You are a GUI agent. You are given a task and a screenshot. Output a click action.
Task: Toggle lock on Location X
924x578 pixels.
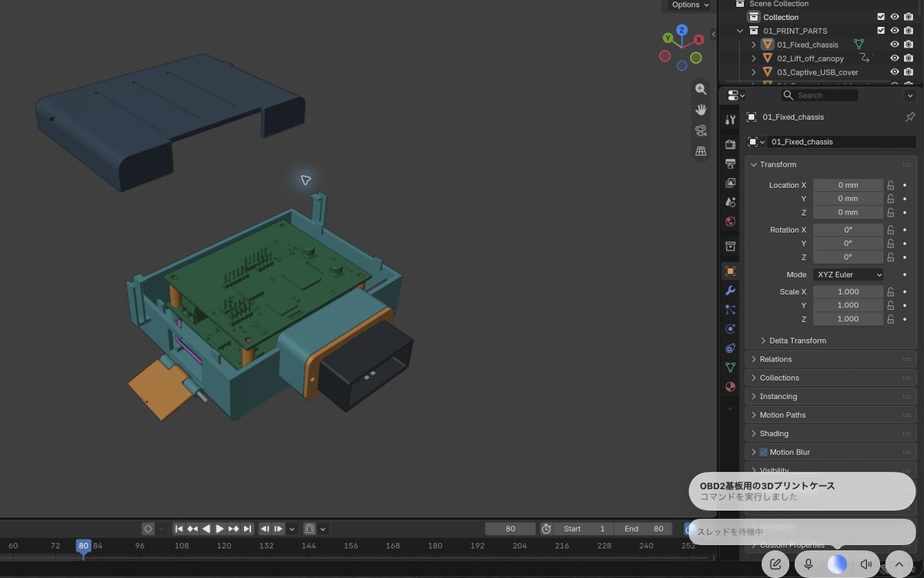click(x=891, y=185)
